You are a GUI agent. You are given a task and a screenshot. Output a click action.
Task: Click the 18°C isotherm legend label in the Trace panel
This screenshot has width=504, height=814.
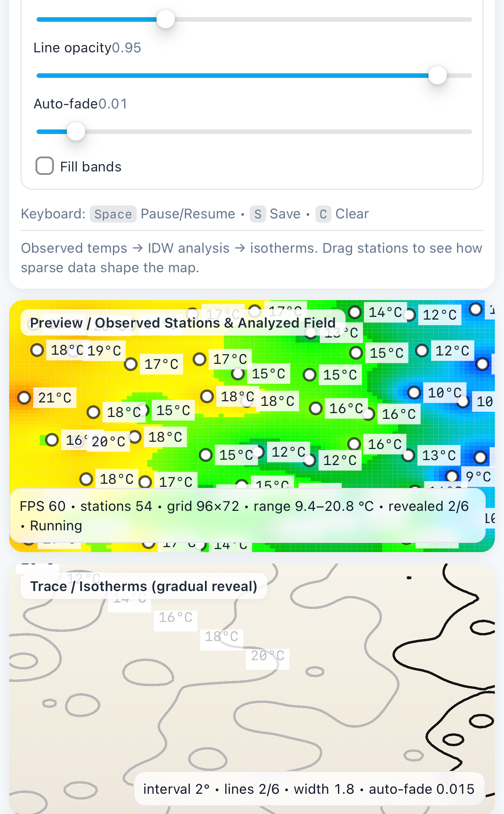tap(221, 636)
